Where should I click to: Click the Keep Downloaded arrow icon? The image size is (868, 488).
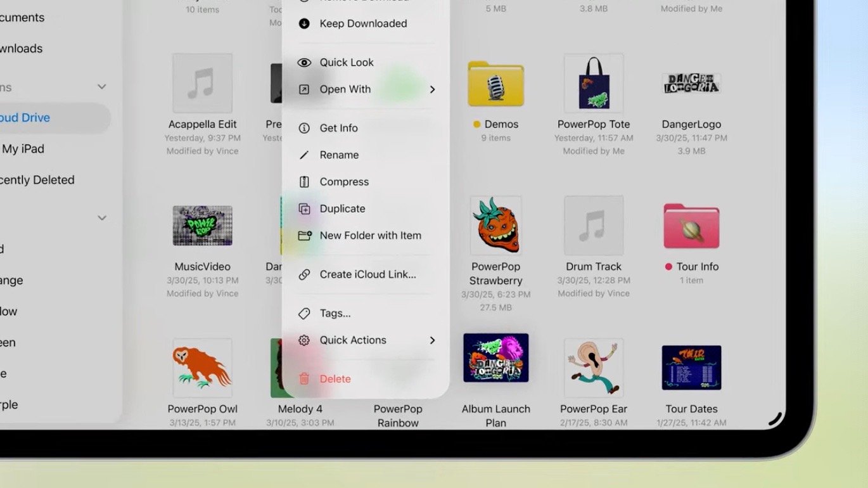tap(304, 23)
